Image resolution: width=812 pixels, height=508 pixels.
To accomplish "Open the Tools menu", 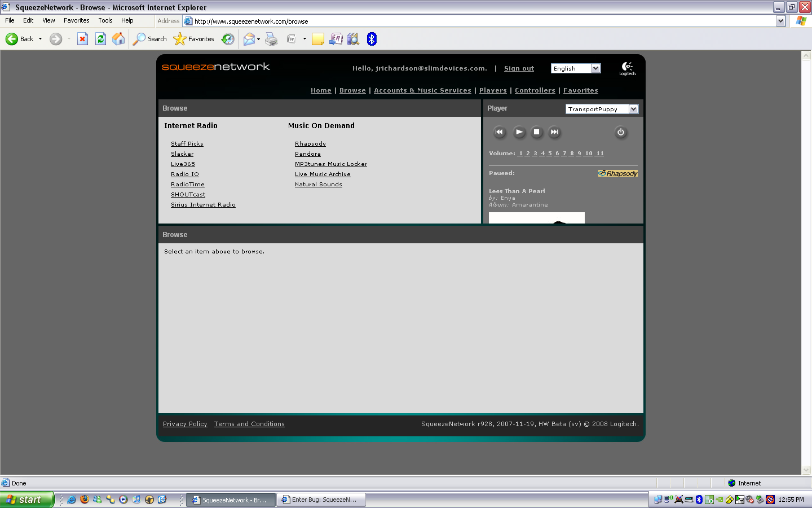I will [x=105, y=20].
